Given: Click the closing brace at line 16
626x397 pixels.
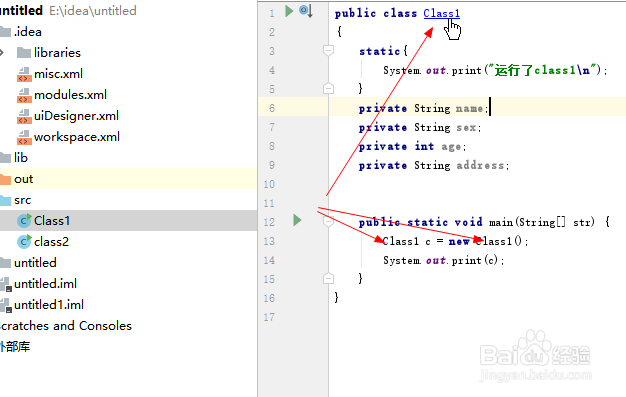Looking at the screenshot, I should (x=337, y=297).
